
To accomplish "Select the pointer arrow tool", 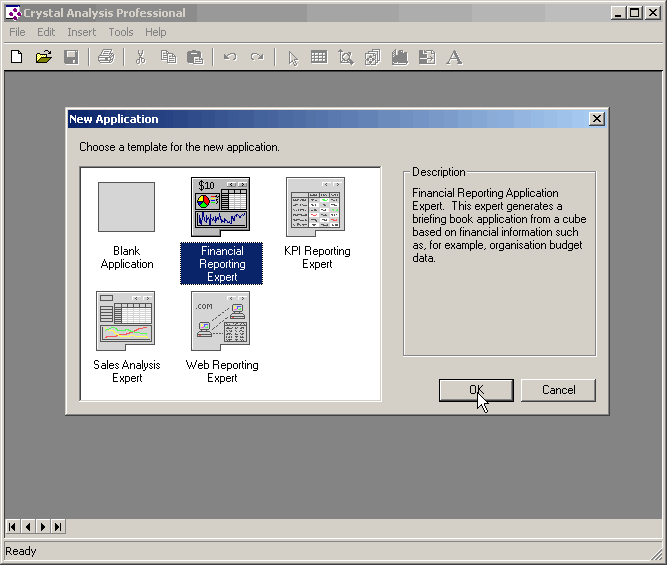I will click(x=293, y=58).
